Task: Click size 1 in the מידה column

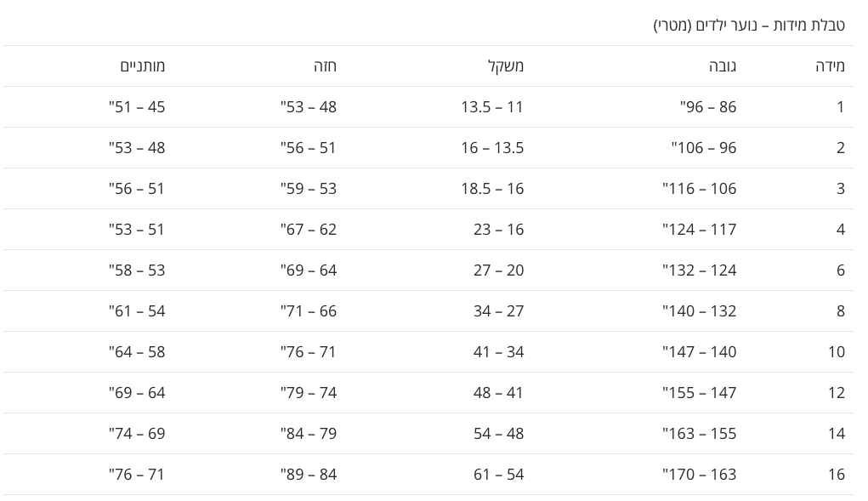Action: pyautogui.click(x=840, y=106)
